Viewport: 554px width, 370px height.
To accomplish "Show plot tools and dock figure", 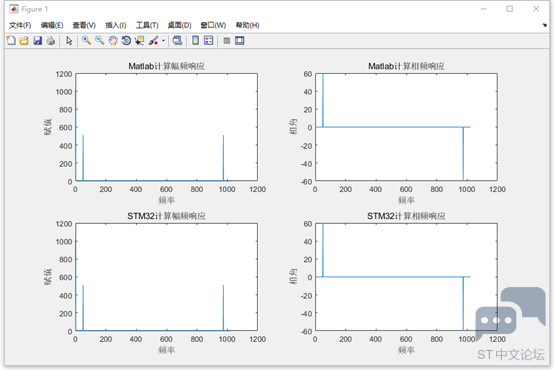I will coord(240,41).
